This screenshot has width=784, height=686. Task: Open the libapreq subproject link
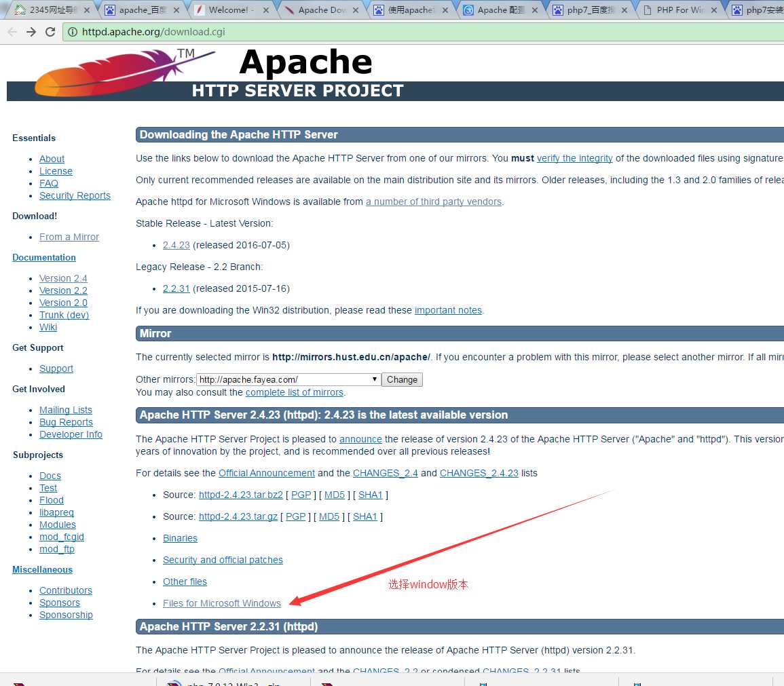pos(56,512)
